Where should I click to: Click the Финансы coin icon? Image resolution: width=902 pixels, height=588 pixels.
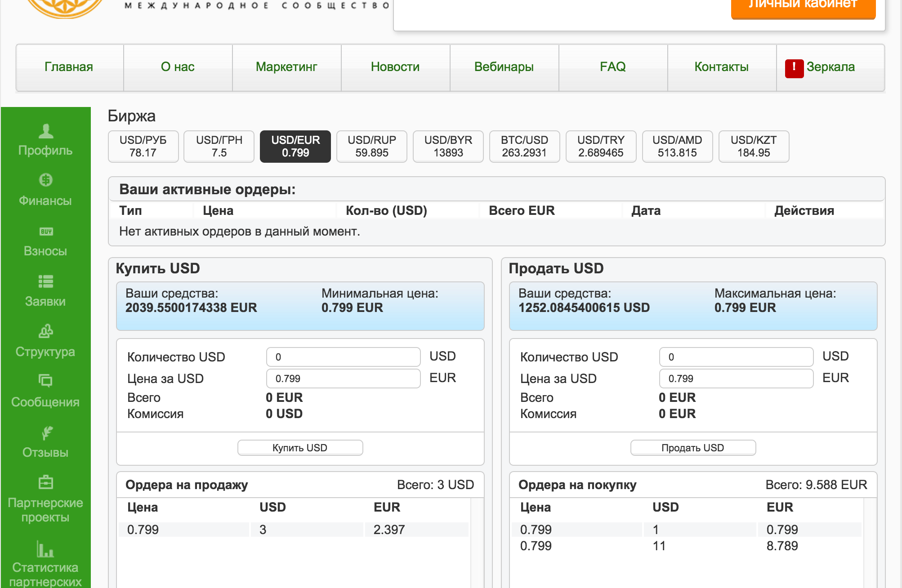[x=45, y=180]
